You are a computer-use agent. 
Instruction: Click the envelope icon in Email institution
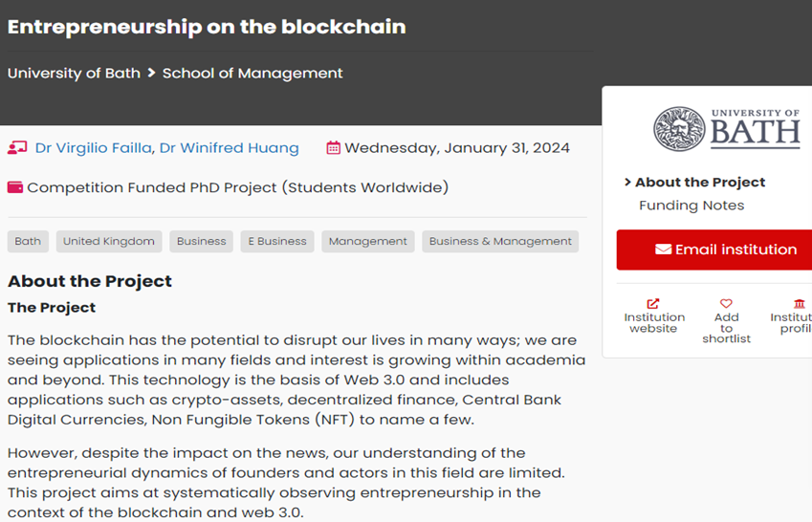pos(663,250)
